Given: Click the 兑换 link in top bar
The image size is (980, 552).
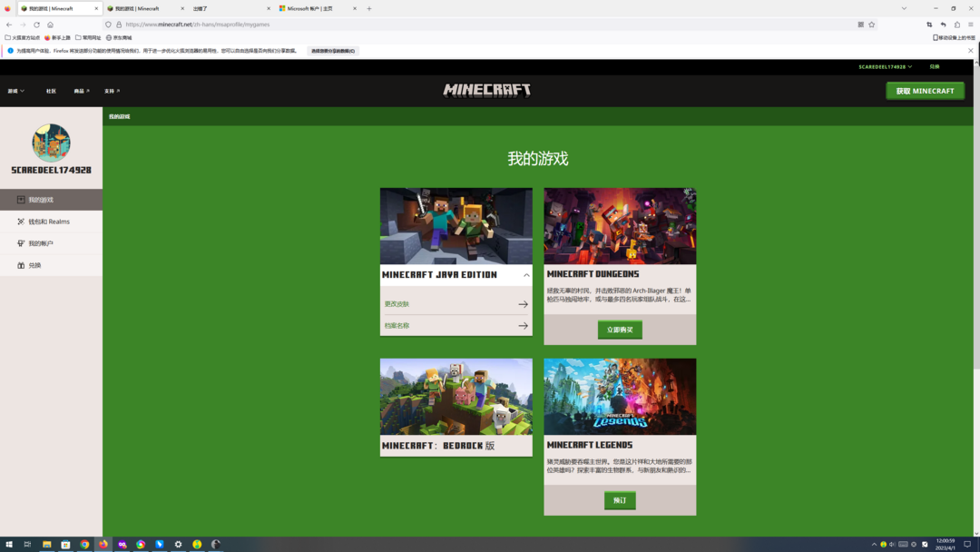Looking at the screenshot, I should [x=935, y=66].
